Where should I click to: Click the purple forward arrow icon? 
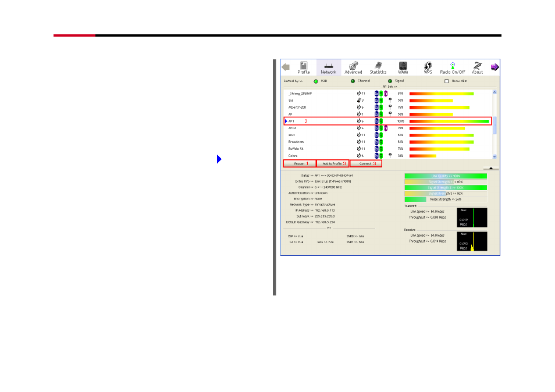pos(494,67)
